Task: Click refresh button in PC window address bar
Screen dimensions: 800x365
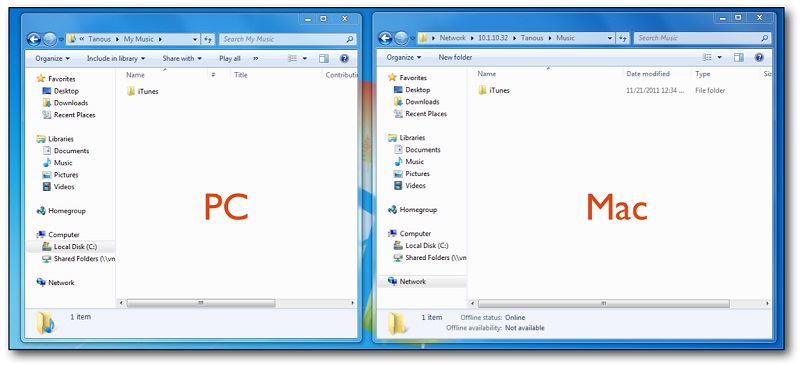Action: click(x=208, y=39)
